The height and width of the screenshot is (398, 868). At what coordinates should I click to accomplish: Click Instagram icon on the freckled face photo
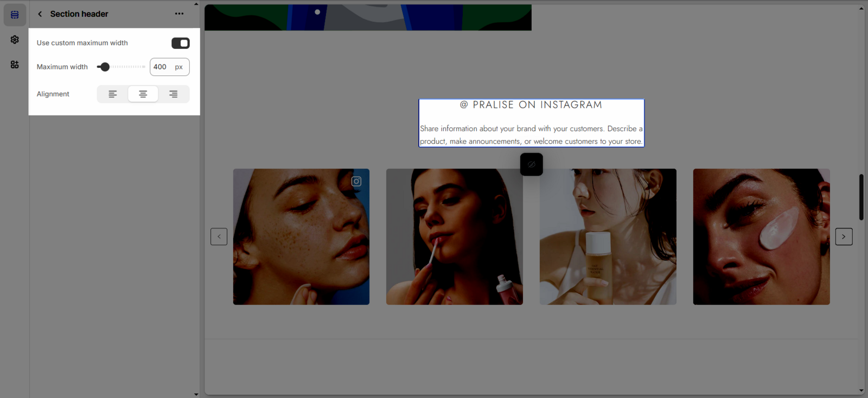[356, 182]
